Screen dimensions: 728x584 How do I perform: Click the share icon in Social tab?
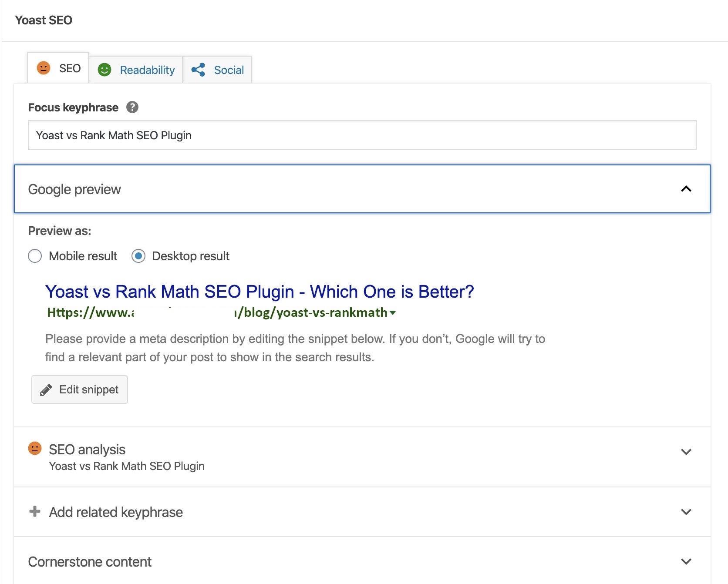tap(198, 70)
